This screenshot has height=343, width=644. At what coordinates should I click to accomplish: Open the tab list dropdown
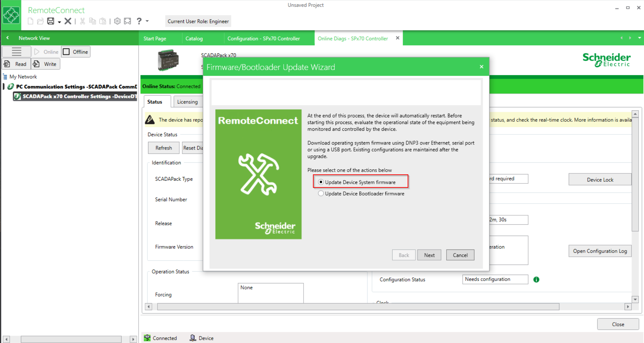click(639, 38)
